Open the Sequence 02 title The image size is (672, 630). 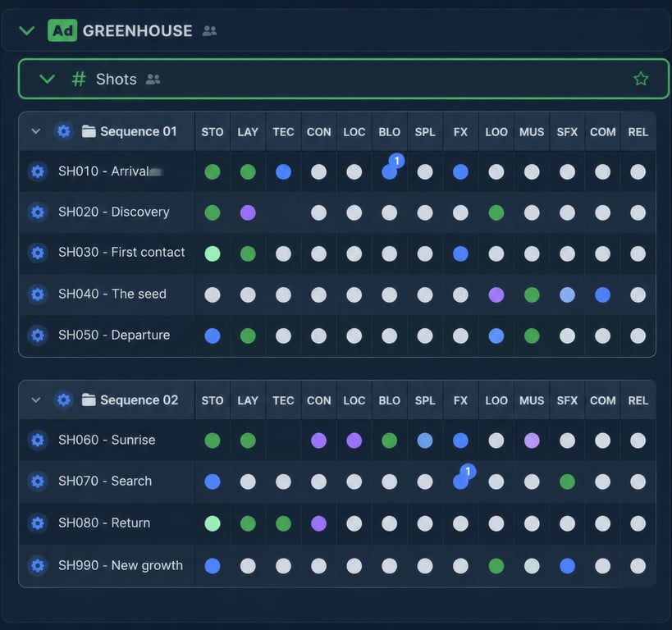[139, 399]
